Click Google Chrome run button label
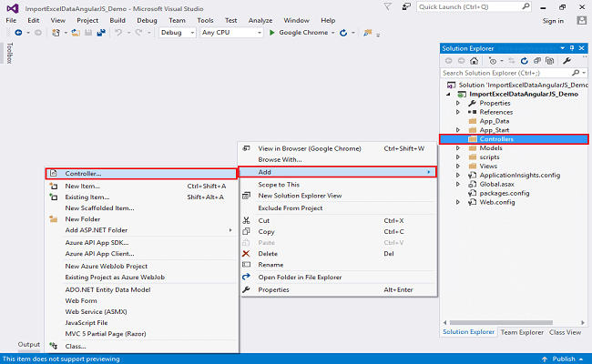This screenshot has height=364, width=592. (303, 33)
